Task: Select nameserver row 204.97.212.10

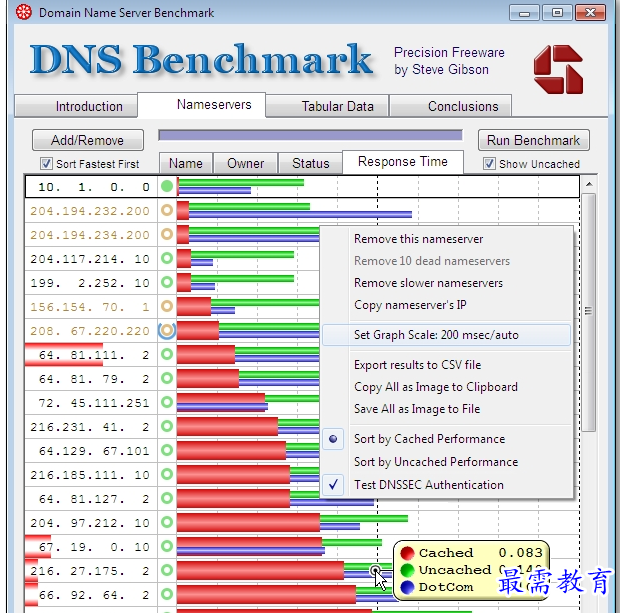Action: coord(302,522)
